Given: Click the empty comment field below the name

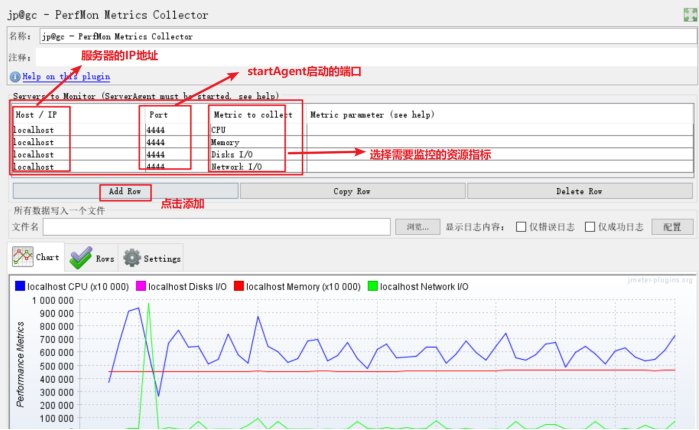Looking at the screenshot, I should [x=366, y=57].
